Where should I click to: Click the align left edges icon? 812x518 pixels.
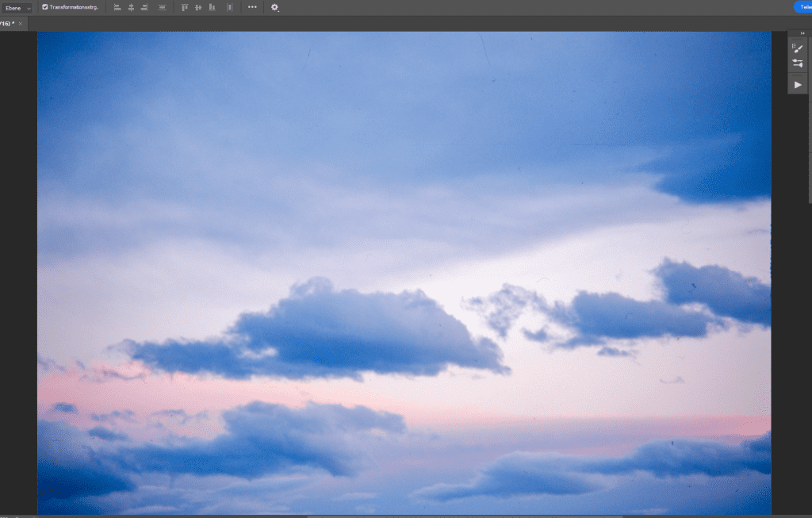pyautogui.click(x=117, y=7)
